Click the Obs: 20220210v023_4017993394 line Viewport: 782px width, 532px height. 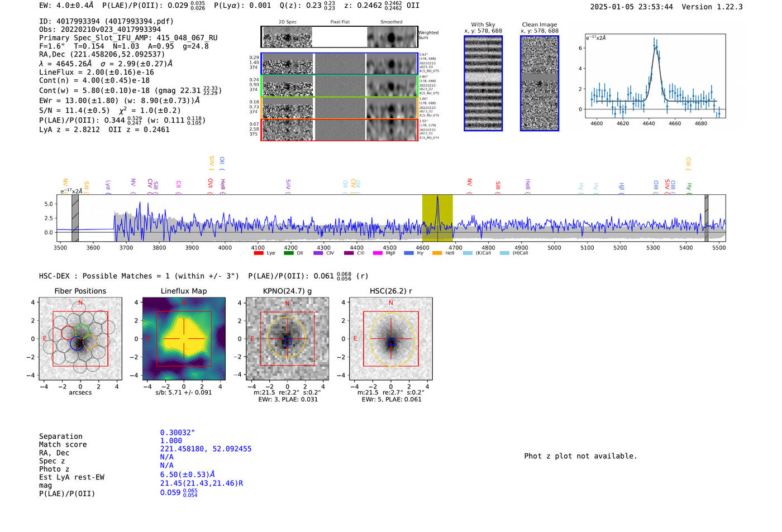[100, 30]
